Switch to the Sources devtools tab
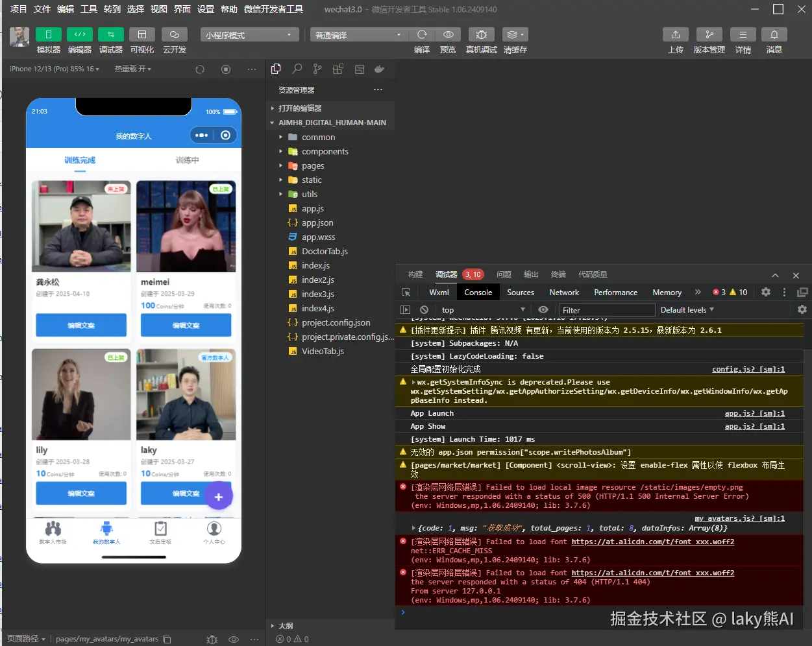812x646 pixels. 521,293
